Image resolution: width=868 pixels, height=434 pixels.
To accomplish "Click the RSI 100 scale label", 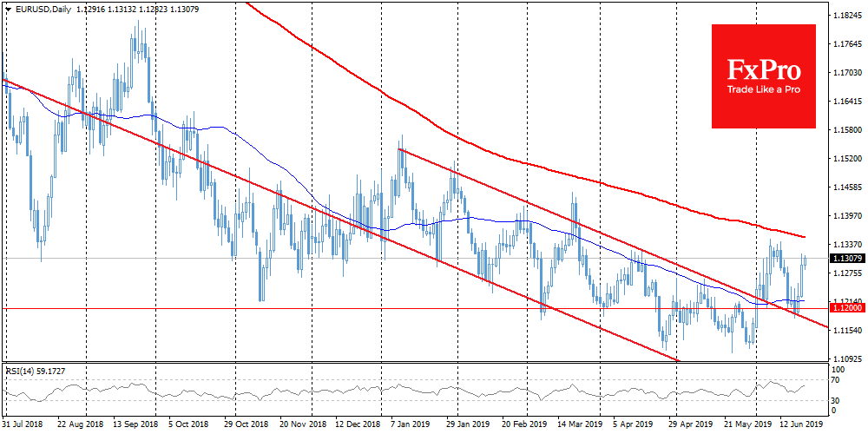I will 838,370.
